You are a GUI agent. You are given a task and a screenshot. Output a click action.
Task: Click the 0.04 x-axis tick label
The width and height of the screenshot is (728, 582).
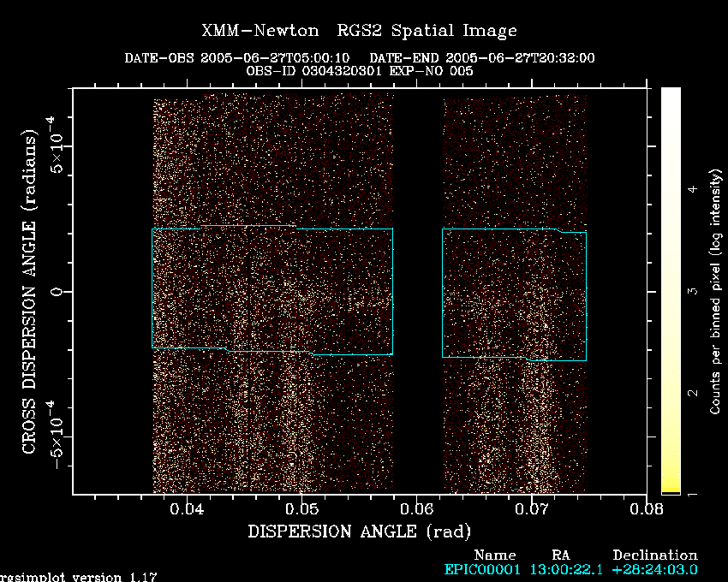[x=187, y=509]
